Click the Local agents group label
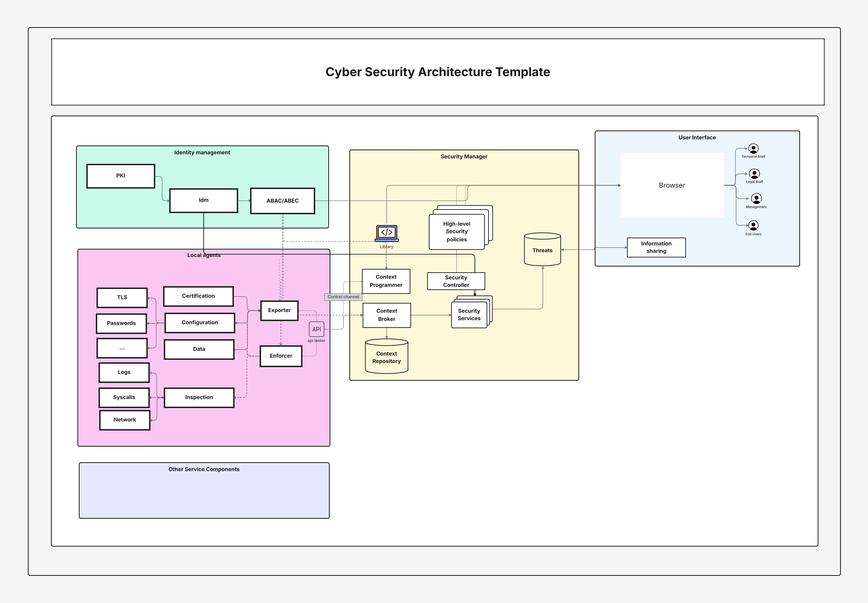The width and height of the screenshot is (868, 603). pos(204,255)
